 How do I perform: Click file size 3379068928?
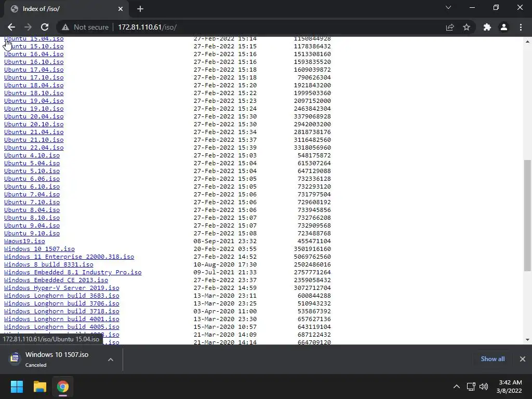[x=312, y=116]
